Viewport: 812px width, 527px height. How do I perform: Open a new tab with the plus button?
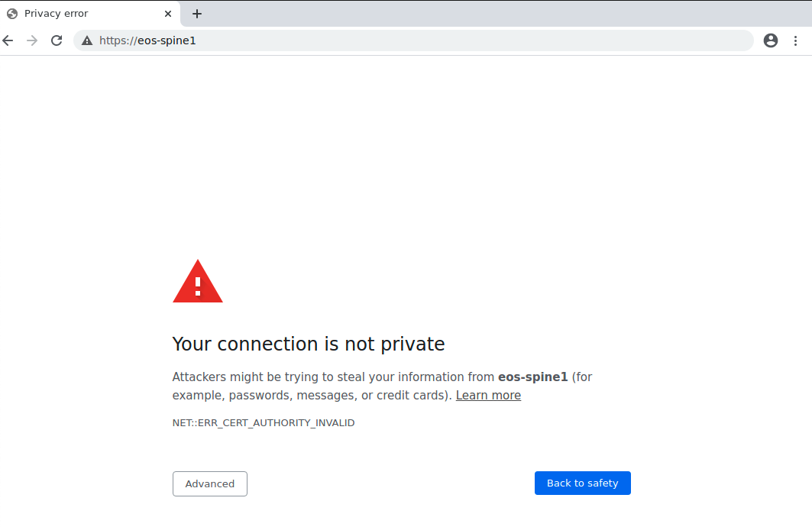pyautogui.click(x=197, y=14)
